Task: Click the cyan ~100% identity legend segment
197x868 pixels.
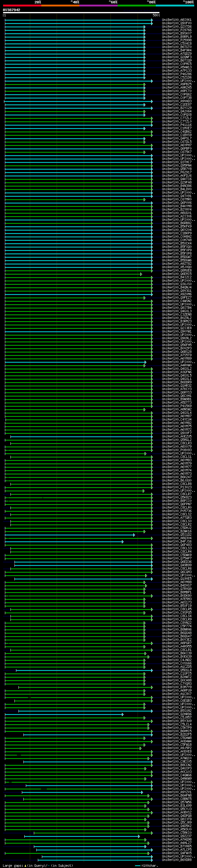Action: coord(175,6)
